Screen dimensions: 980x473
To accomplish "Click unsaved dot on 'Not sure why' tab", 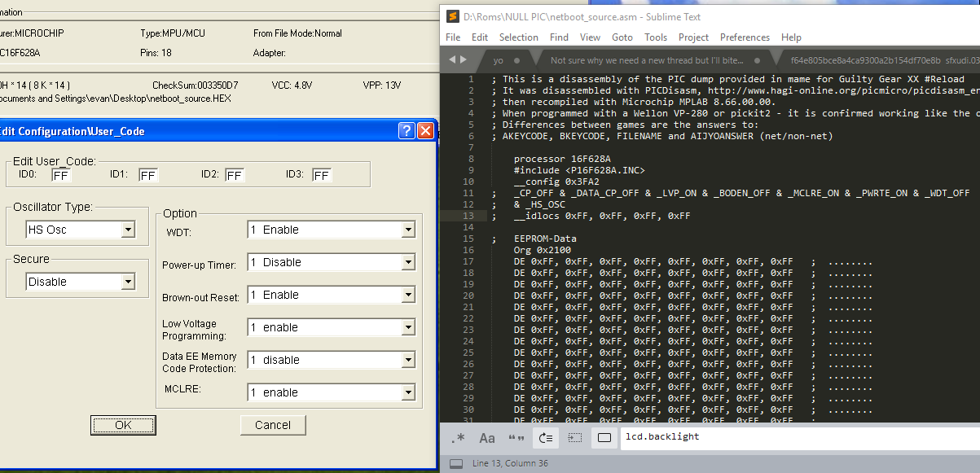I will (757, 60).
